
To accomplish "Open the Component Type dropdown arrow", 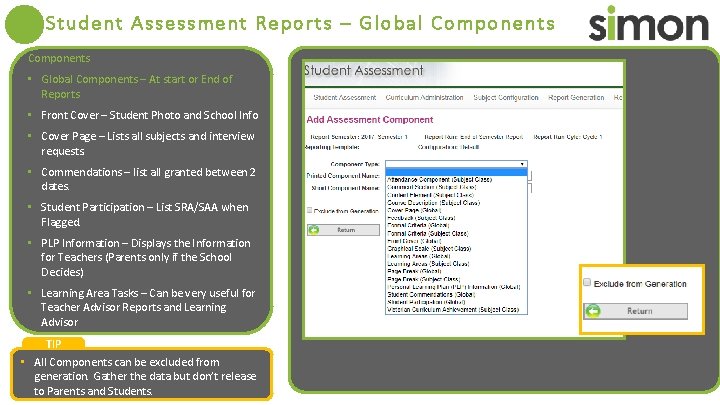I will [523, 164].
